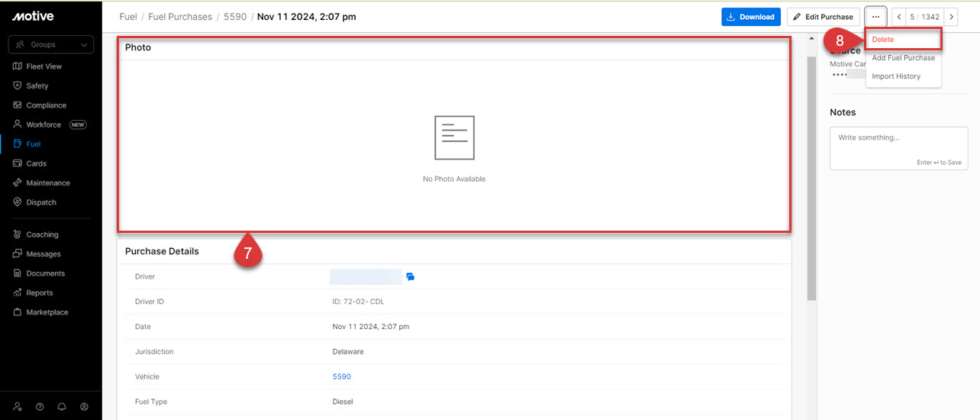The height and width of the screenshot is (420, 980).
Task: Open Workforce section
Action: point(44,124)
